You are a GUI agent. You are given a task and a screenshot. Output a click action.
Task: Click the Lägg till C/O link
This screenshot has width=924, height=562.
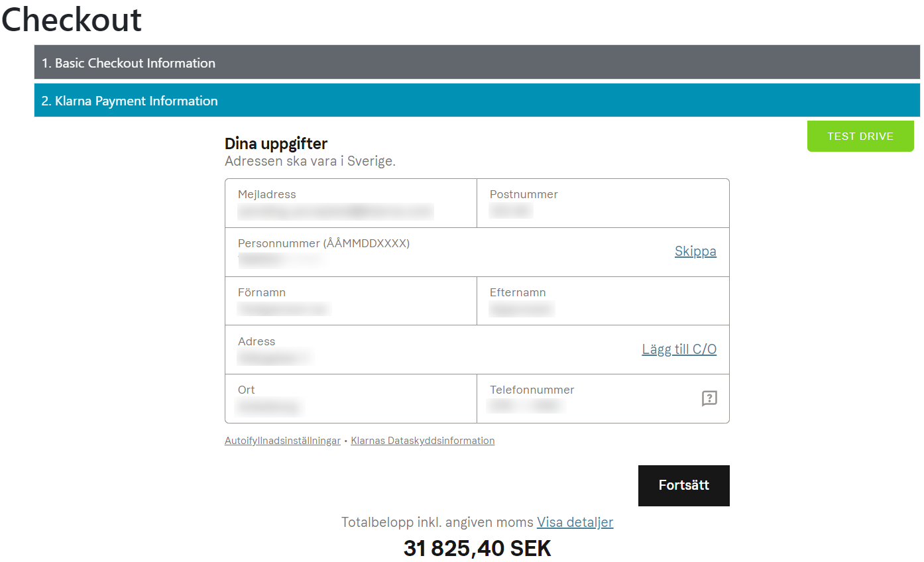[x=679, y=349]
